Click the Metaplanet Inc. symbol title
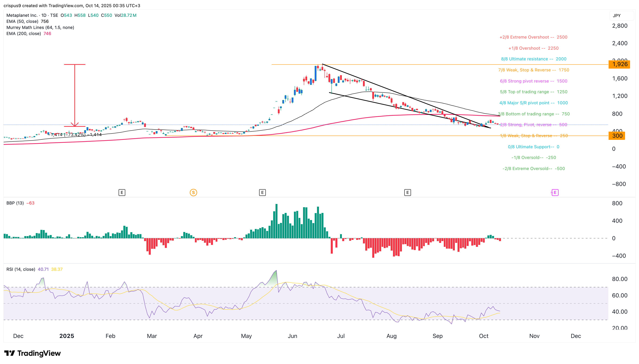The image size is (639, 364). tap(22, 15)
